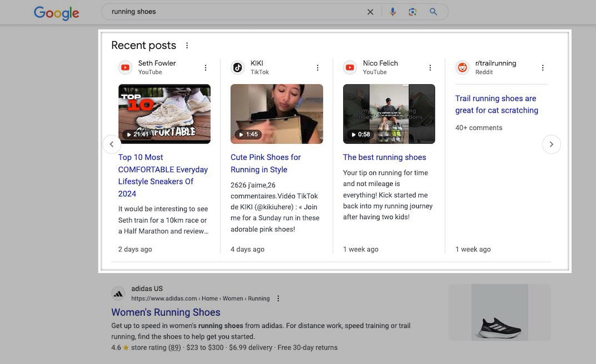The image size is (596, 364).
Task: Open the three-dot menu beside the adidas result
Action: tap(278, 298)
